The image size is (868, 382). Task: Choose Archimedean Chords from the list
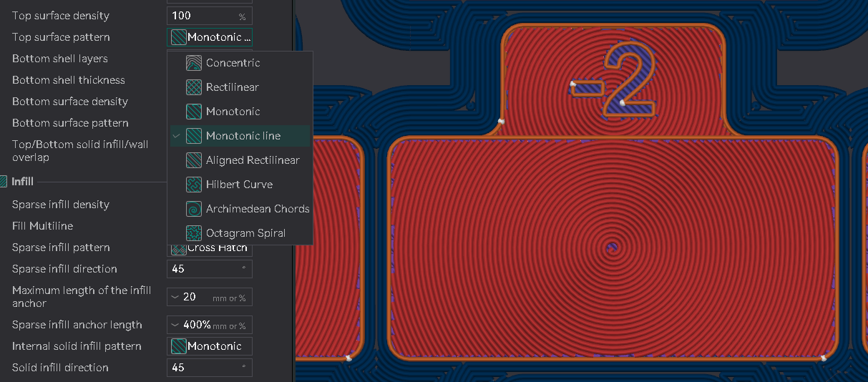pyautogui.click(x=240, y=209)
